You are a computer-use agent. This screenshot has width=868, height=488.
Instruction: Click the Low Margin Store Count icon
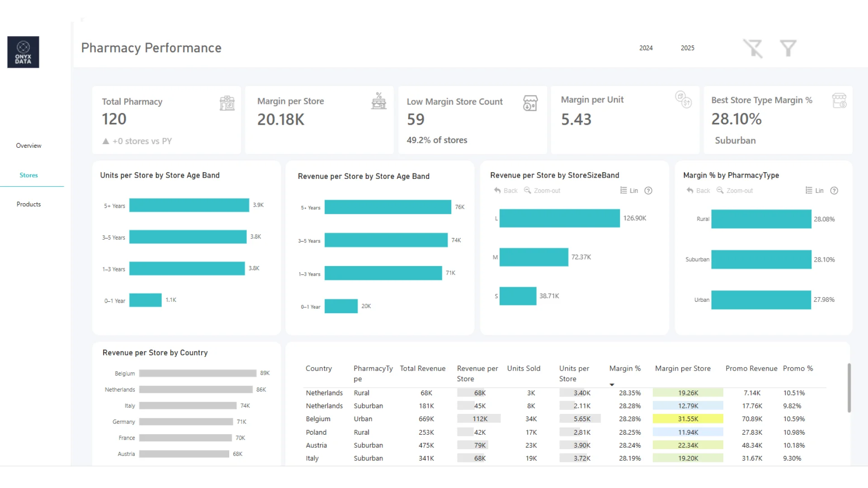[530, 103]
